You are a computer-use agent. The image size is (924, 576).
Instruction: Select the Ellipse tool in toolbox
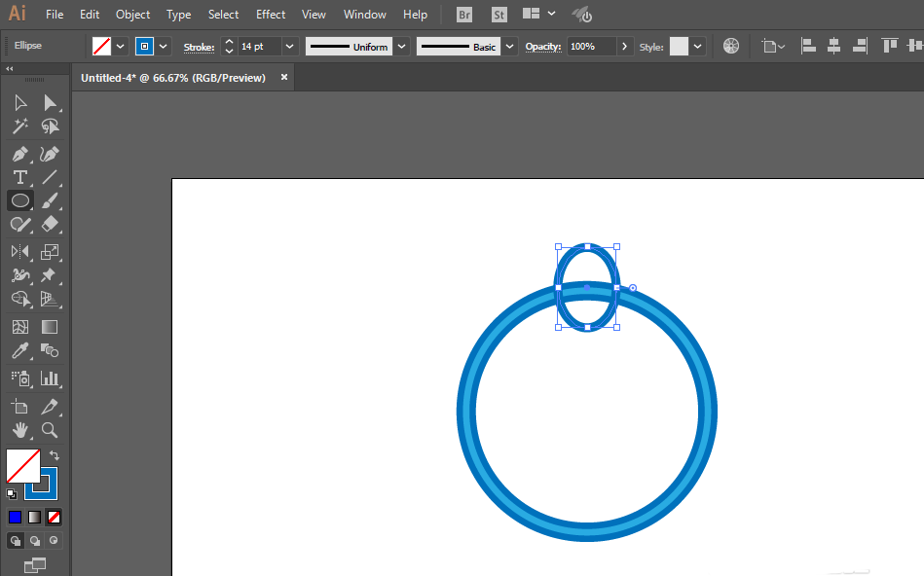20,200
